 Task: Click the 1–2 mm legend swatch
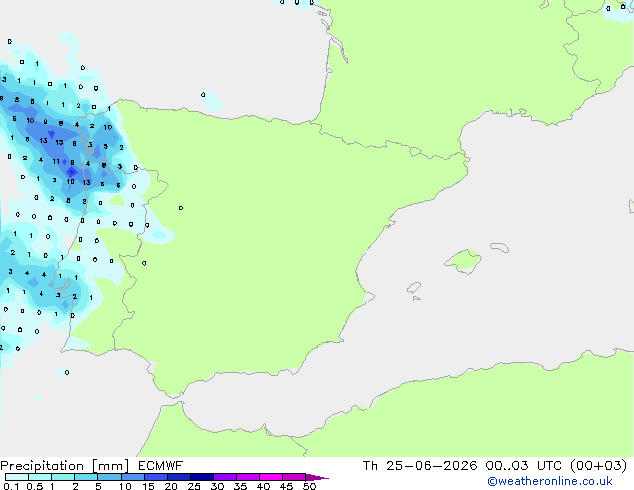63,477
